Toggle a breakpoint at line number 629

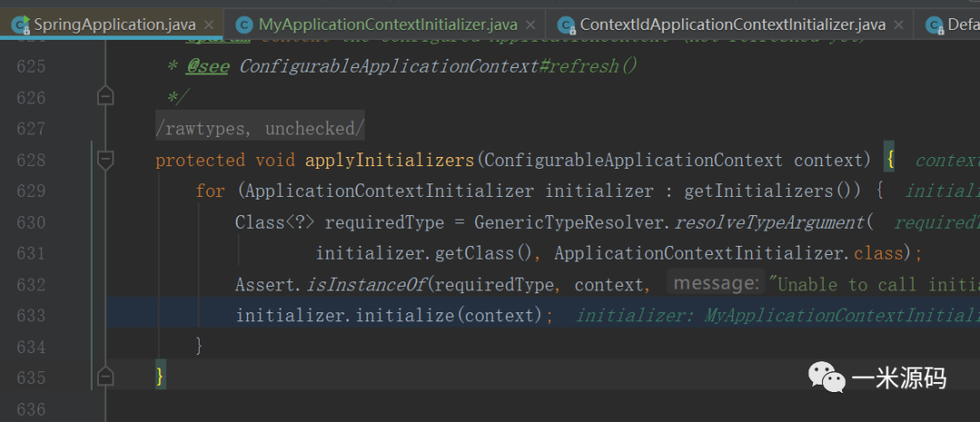tap(32, 191)
